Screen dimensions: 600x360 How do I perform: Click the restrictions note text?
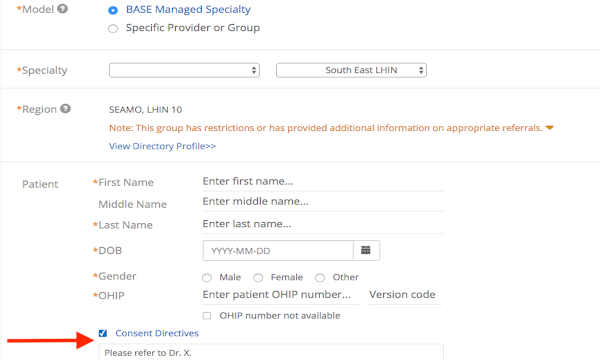tap(326, 128)
